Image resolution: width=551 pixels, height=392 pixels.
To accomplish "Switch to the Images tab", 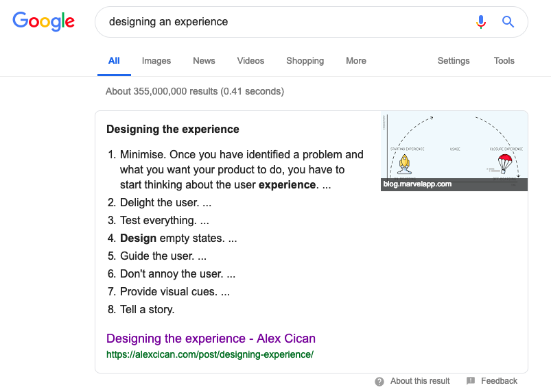I will (156, 61).
